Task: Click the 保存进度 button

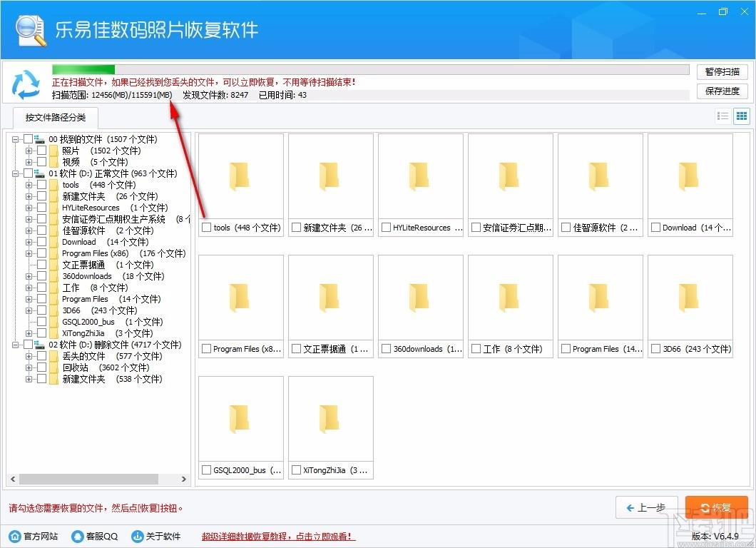Action: pos(722,91)
